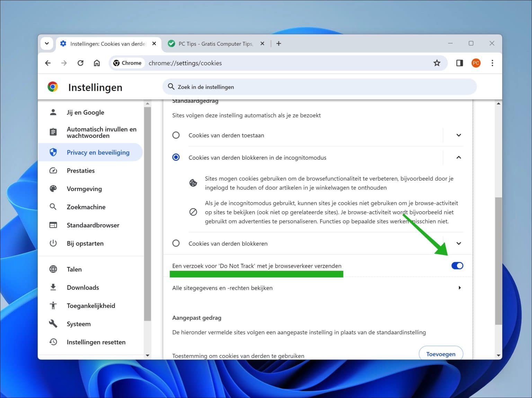
Task: Enable the Do Not Track toggle
Action: click(x=457, y=266)
